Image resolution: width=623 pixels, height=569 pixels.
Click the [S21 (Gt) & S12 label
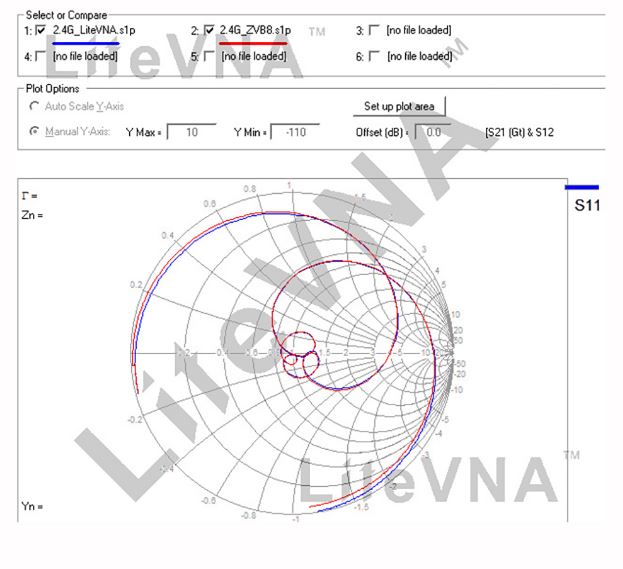519,132
